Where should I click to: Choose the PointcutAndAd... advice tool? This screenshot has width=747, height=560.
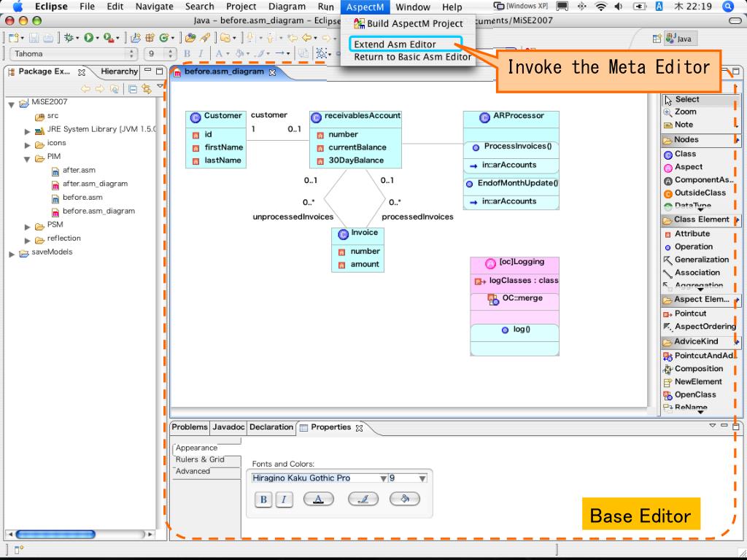click(x=700, y=356)
